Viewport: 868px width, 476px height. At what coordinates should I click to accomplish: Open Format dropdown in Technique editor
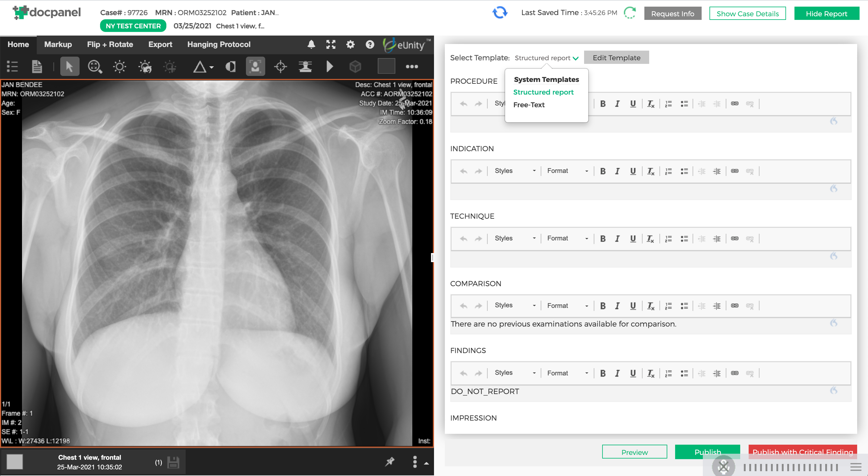click(568, 239)
